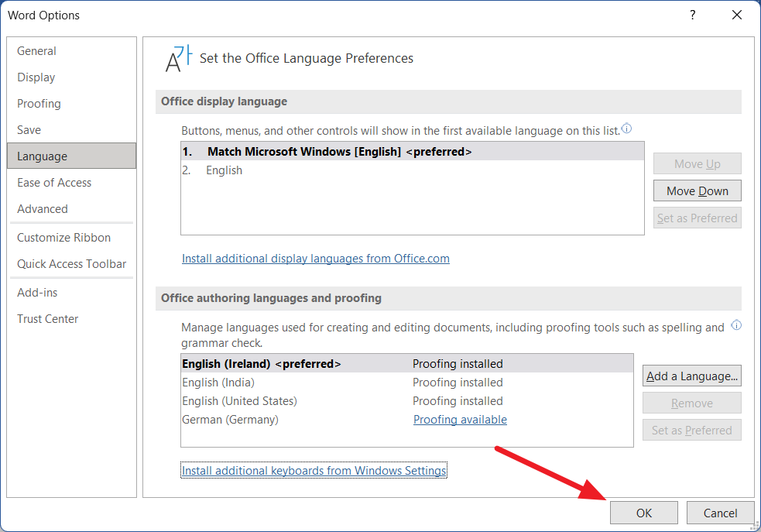
Task: Click Proofing available for German (Germany)
Action: coord(460,419)
